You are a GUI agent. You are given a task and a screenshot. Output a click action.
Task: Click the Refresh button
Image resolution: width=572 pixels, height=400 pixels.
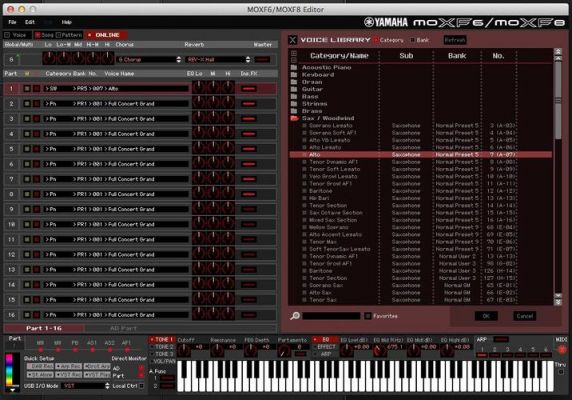pyautogui.click(x=455, y=40)
